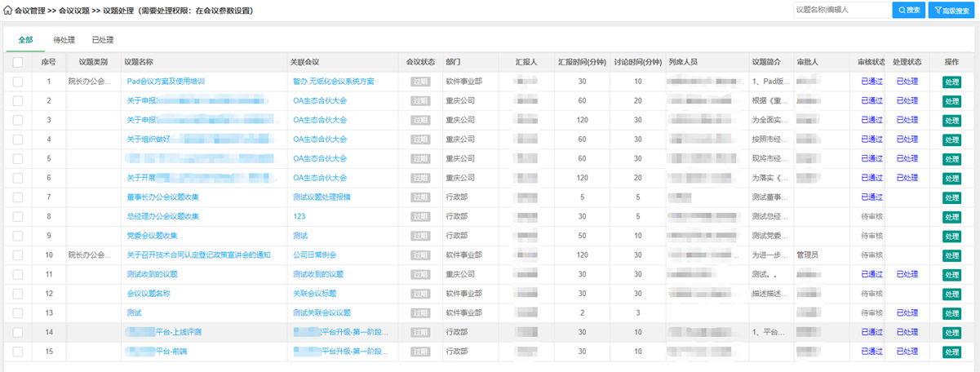Open topic 董事长办公会议题收集
The width and height of the screenshot is (980, 372).
pos(163,197)
